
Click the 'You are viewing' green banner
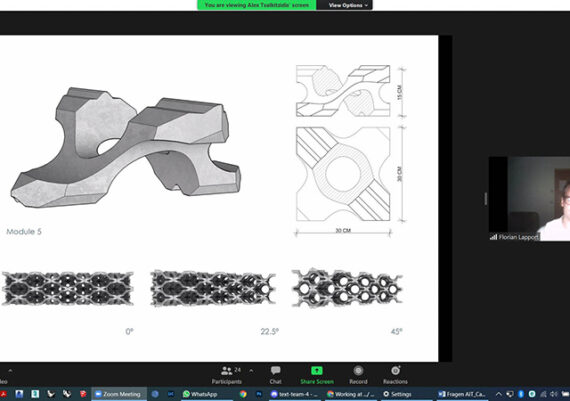(257, 5)
